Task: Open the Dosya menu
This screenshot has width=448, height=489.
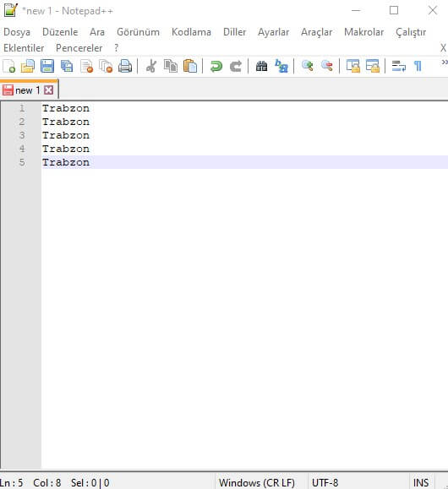Action: [17, 32]
